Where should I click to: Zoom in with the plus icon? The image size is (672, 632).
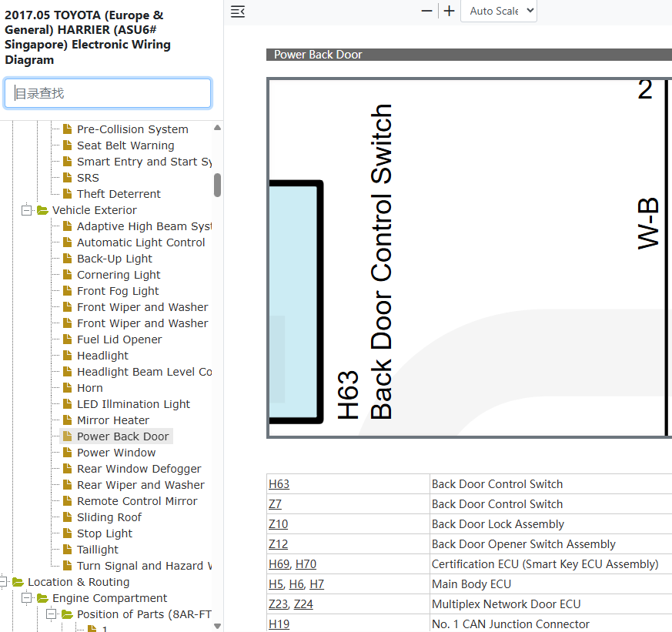pyautogui.click(x=449, y=11)
